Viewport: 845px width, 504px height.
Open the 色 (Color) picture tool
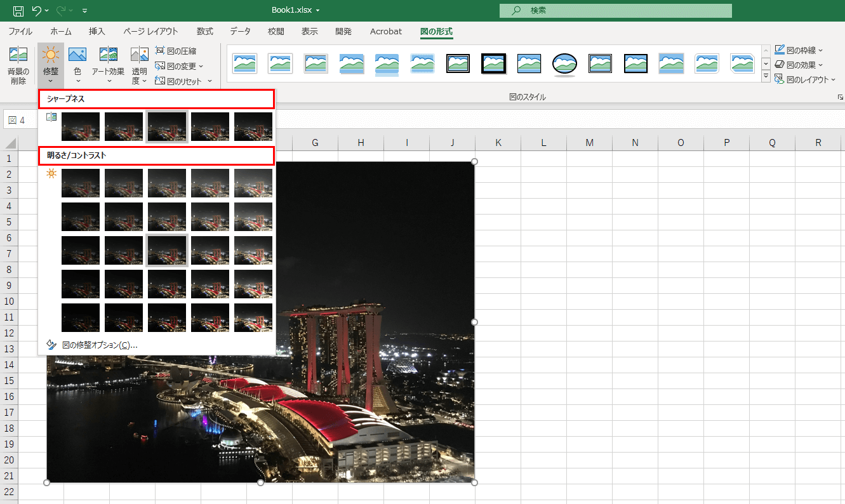click(77, 65)
